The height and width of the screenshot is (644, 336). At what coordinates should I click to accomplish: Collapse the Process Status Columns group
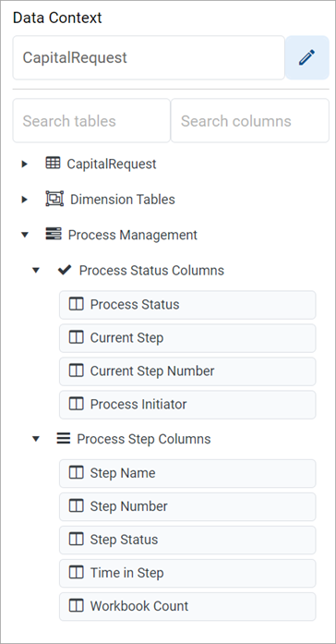coord(36,270)
